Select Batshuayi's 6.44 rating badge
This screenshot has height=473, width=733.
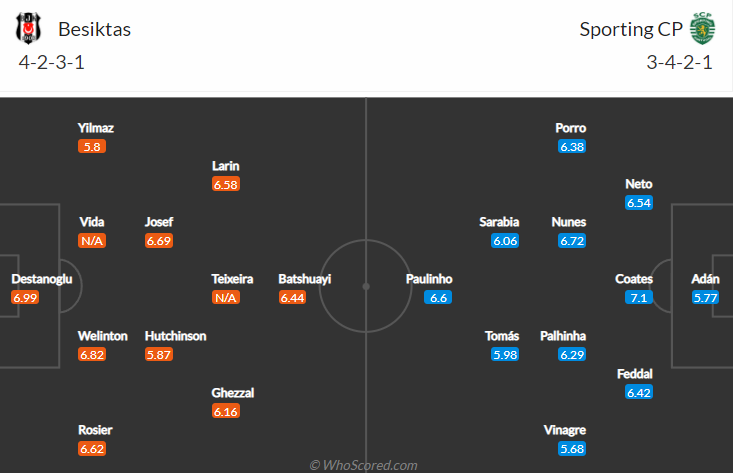click(293, 298)
